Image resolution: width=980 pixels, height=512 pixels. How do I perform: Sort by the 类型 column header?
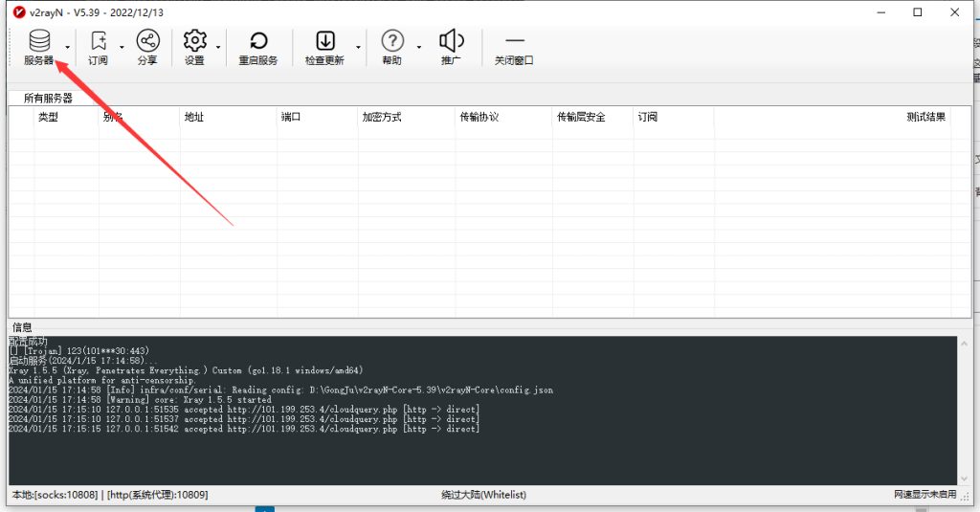48,117
